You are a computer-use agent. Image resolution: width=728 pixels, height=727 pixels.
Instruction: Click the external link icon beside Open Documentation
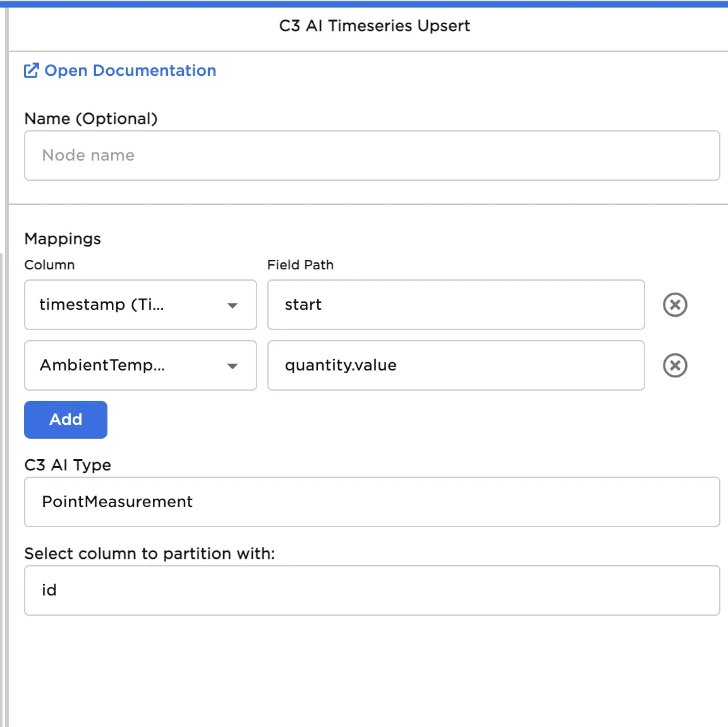(31, 70)
